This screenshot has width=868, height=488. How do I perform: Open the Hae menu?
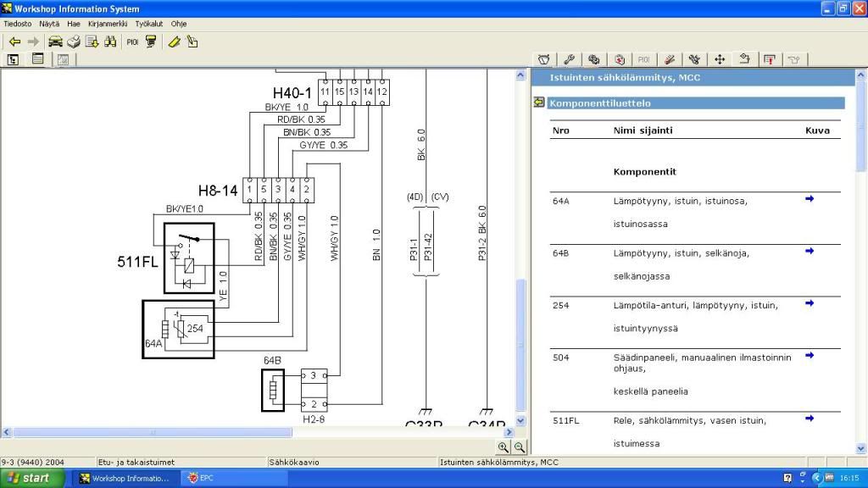tap(74, 24)
